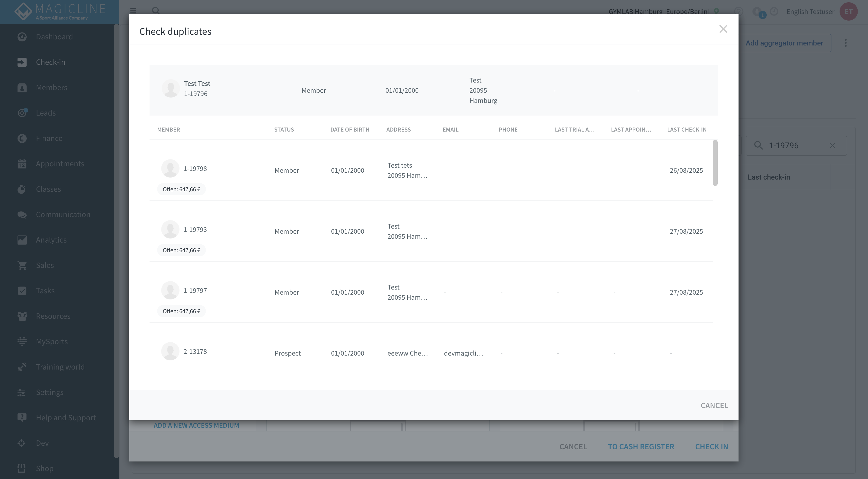The width and height of the screenshot is (868, 479).
Task: Click the duplicates list scrollbar
Action: 715,163
